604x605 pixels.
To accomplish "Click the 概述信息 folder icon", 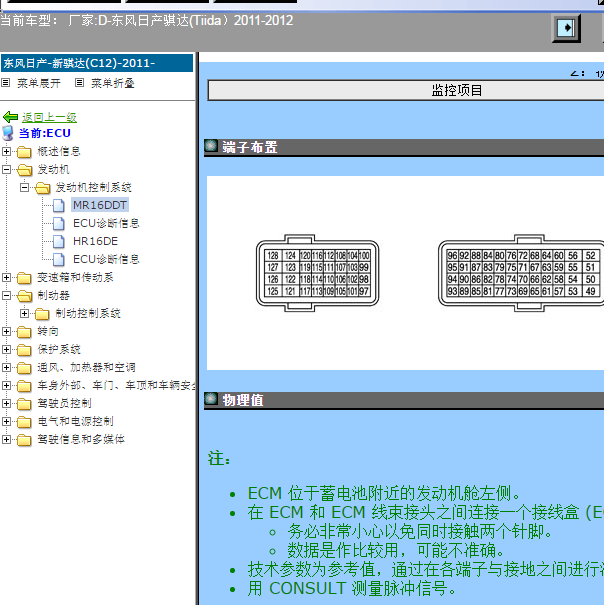I will point(24,152).
